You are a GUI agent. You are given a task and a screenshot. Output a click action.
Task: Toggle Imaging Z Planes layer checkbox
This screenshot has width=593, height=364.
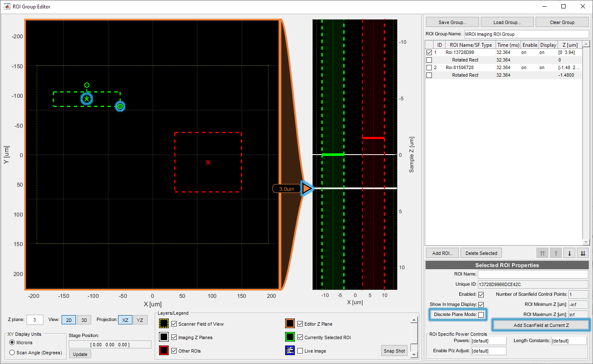pos(174,337)
